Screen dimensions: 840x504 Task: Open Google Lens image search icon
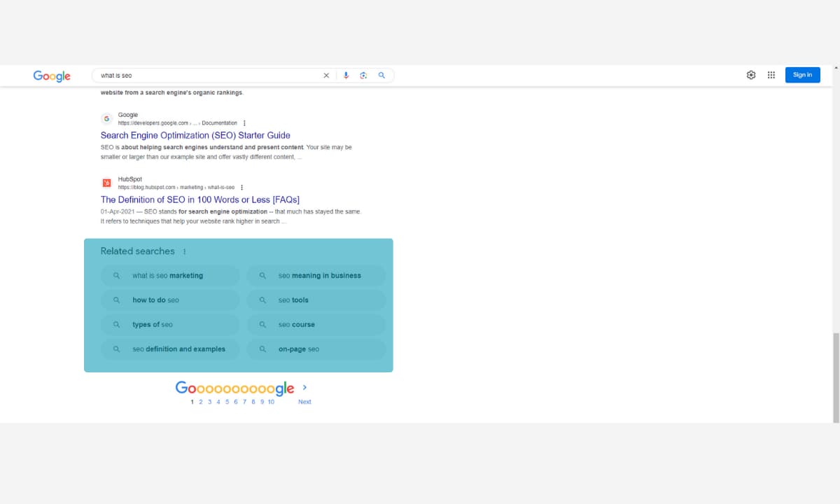pos(363,76)
